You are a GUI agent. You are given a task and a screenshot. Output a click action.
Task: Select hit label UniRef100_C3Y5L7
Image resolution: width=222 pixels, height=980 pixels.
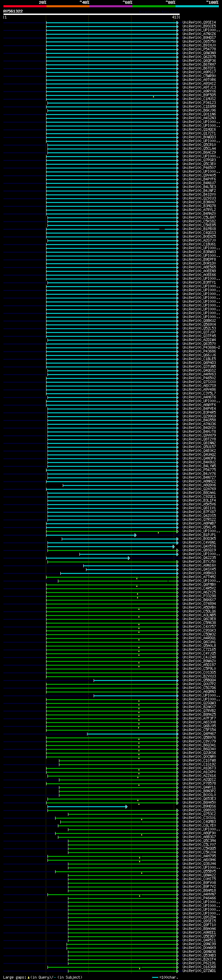199,394
